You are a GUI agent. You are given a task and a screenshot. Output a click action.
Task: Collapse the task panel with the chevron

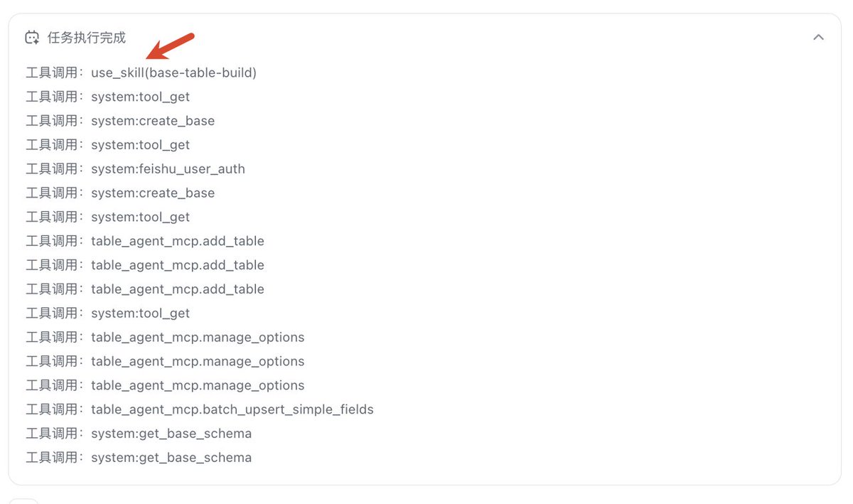click(x=818, y=37)
